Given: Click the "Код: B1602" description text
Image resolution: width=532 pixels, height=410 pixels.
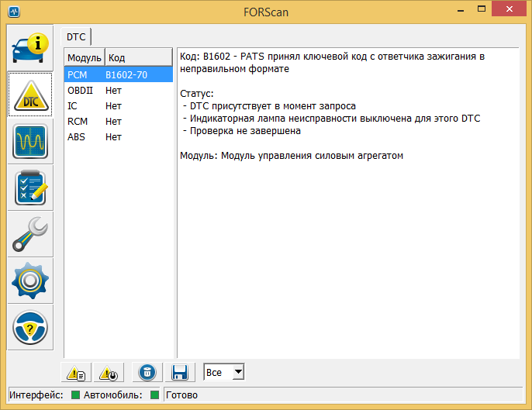Looking at the screenshot, I should pos(332,63).
